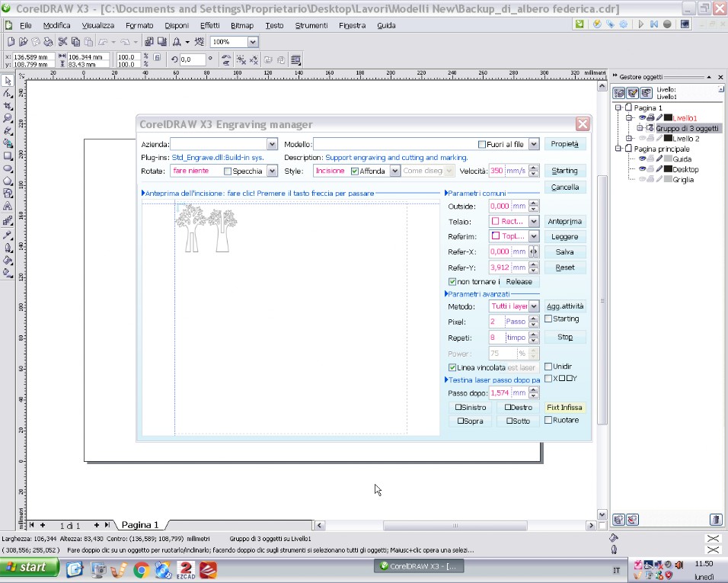Screen dimensions: 728x583
Task: Click the Import toolbar icon
Action: pos(148,42)
